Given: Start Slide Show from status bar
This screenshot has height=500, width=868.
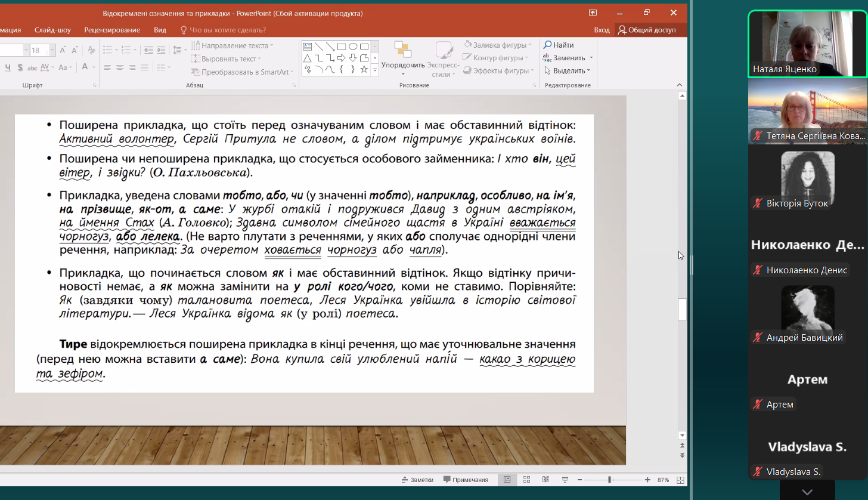Looking at the screenshot, I should (x=565, y=480).
